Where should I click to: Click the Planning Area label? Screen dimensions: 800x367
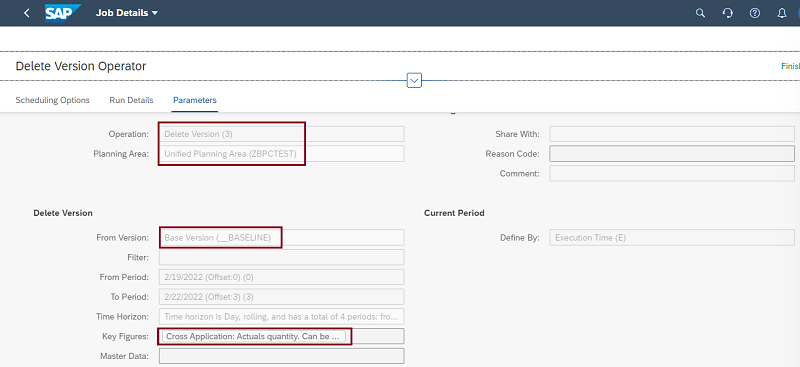click(121, 154)
